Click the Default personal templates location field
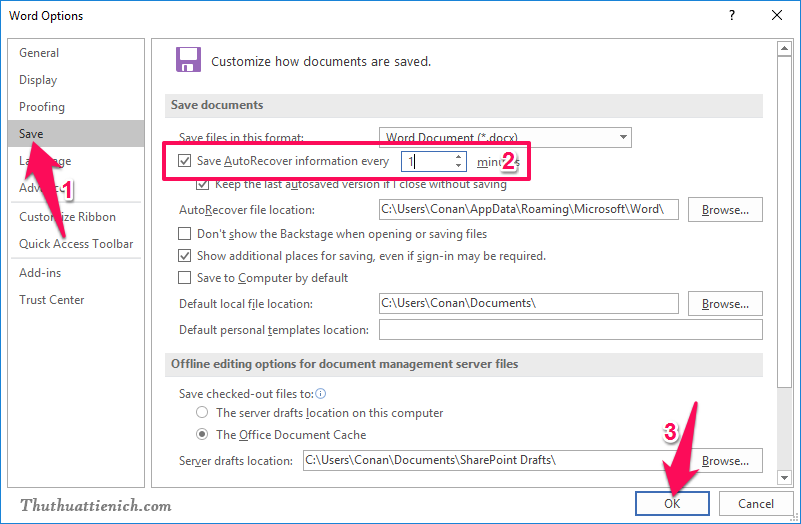This screenshot has width=801, height=524. [x=570, y=330]
